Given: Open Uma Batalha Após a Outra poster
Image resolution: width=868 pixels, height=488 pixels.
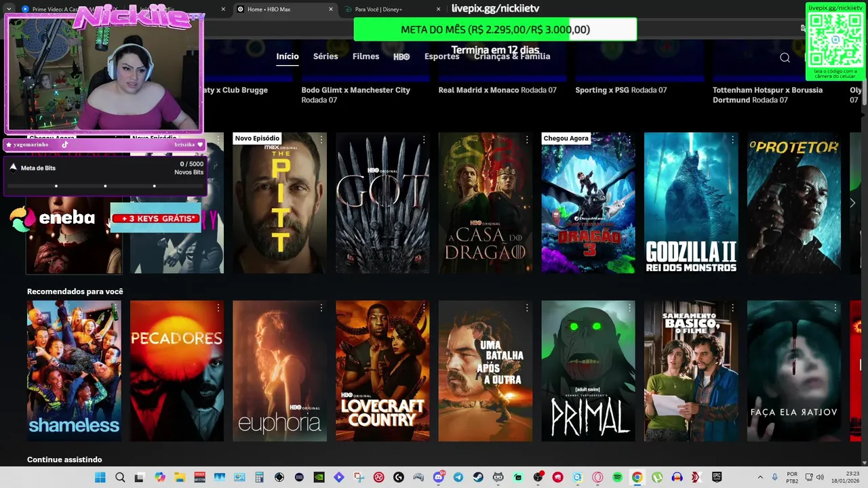Looking at the screenshot, I should coord(485,371).
